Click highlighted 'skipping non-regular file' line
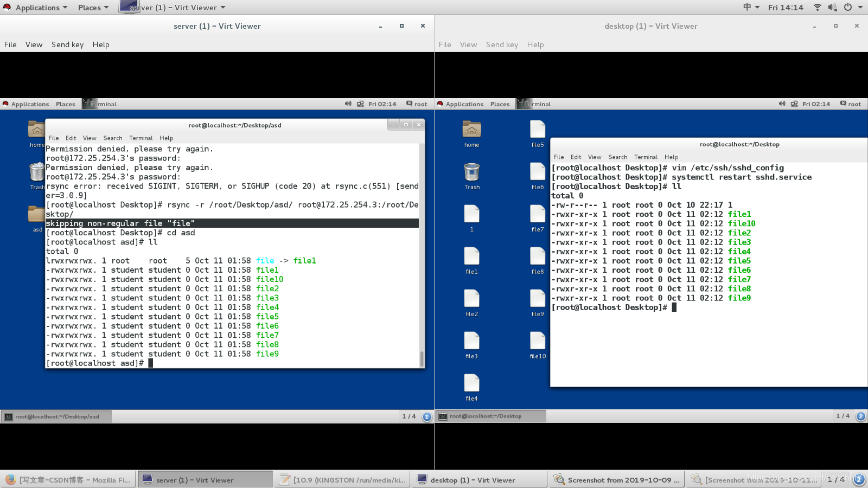Viewport: 868px width, 488px height. (232, 223)
